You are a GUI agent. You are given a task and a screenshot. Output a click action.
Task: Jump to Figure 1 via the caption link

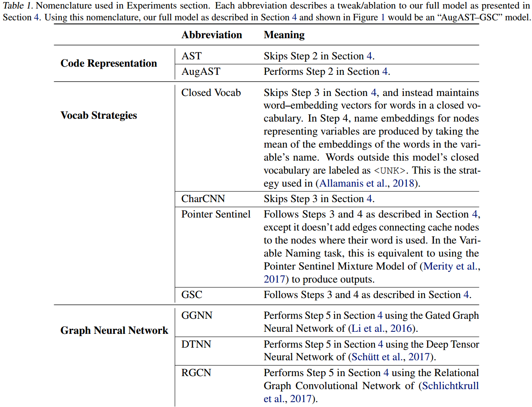[382, 17]
